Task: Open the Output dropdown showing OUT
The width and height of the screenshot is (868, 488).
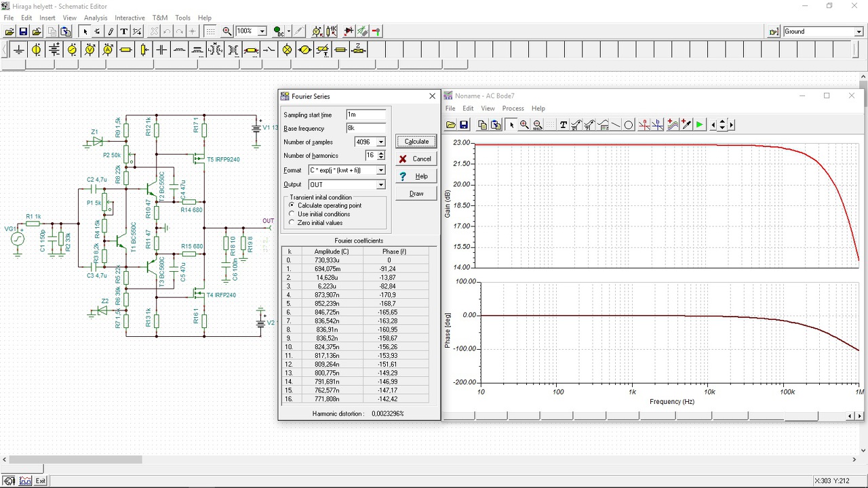Action: point(380,185)
